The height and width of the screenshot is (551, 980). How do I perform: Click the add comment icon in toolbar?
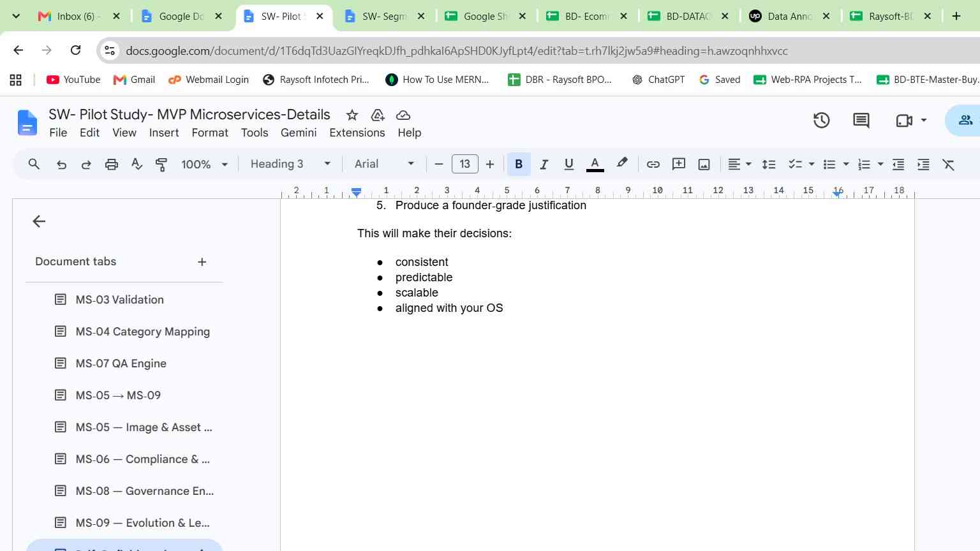(679, 165)
